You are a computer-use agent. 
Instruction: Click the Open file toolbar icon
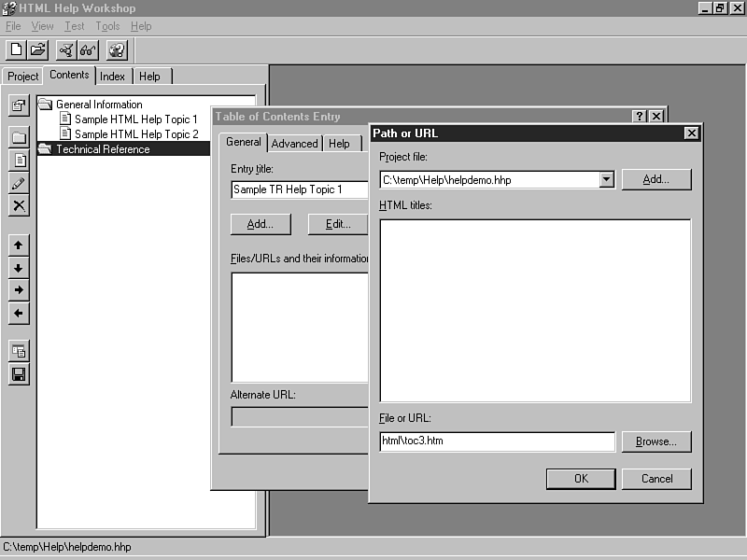pyautogui.click(x=37, y=50)
